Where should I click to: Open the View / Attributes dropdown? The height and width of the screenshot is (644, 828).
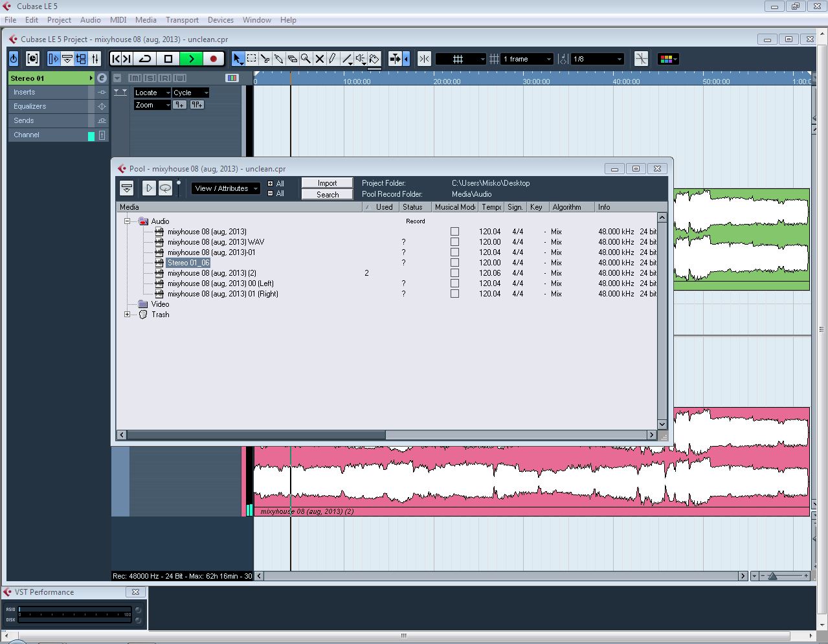point(225,188)
